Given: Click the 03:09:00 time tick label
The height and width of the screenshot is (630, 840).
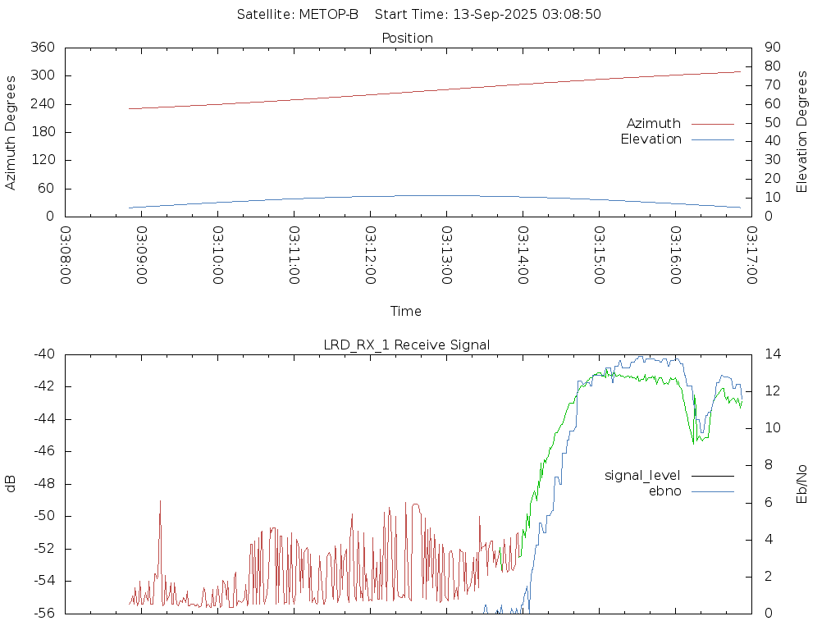Looking at the screenshot, I should 141,255.
